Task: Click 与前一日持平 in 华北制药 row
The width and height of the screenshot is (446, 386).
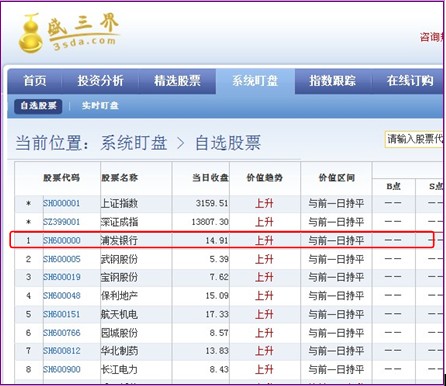Action: pyautogui.click(x=336, y=351)
